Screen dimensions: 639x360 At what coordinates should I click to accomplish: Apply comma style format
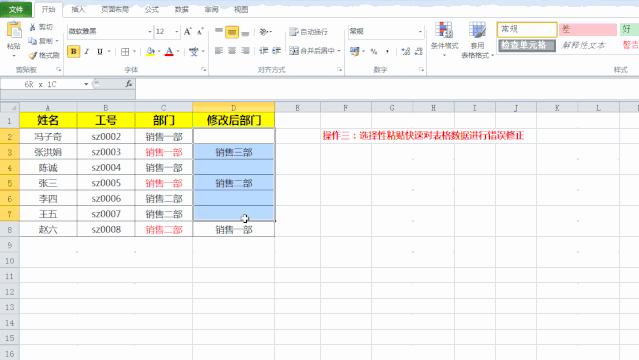click(x=387, y=51)
